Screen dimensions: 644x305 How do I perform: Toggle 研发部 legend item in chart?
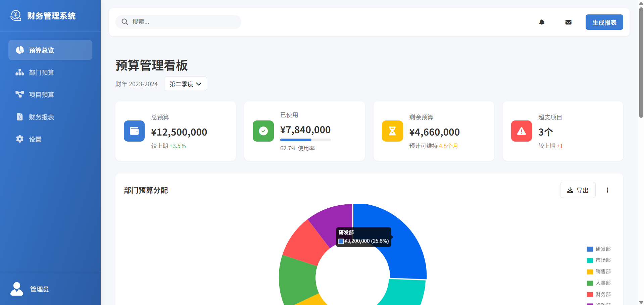click(599, 249)
